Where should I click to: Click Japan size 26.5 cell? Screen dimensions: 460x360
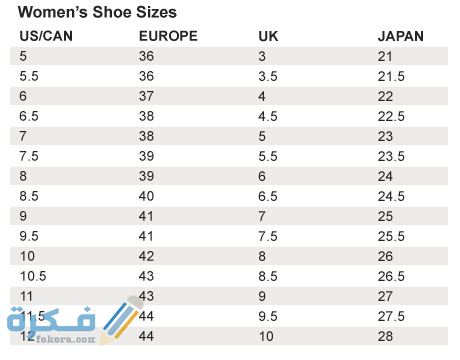391,276
